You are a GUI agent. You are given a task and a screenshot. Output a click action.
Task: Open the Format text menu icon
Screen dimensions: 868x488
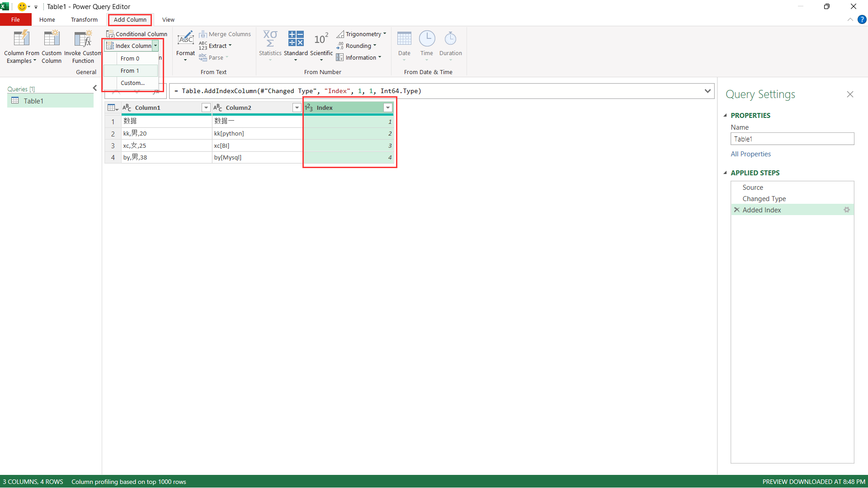pyautogui.click(x=185, y=39)
